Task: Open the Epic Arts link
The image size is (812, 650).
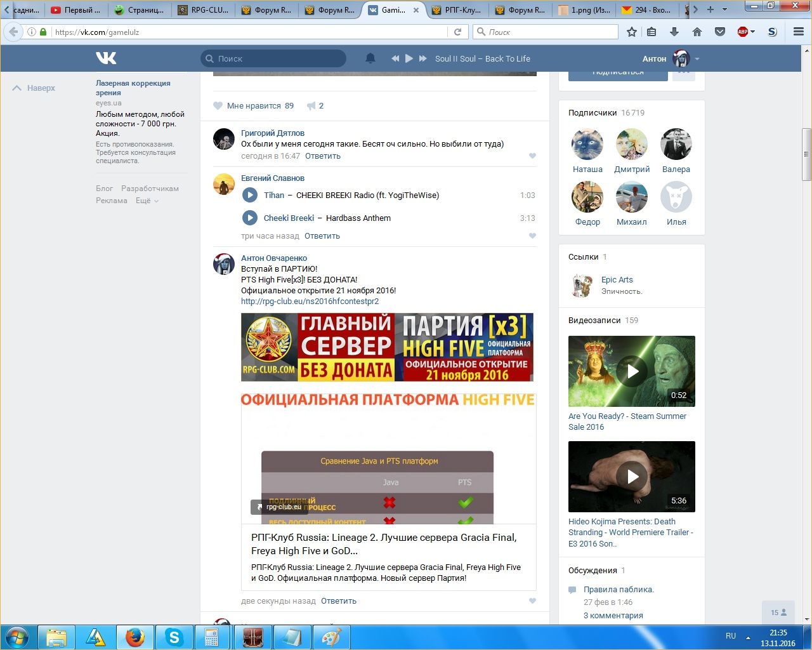Action: 617,280
